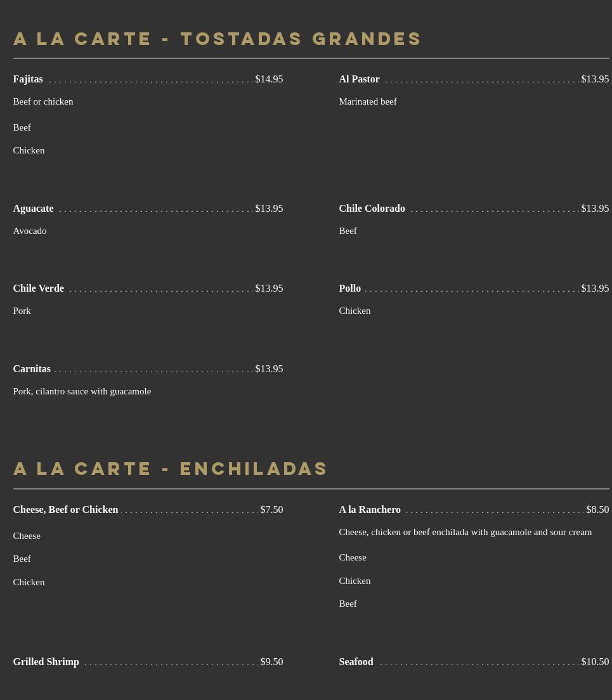Viewport: 612px width, 700px height.
Task: Select the Chile Verde tostada
Action: [38, 288]
